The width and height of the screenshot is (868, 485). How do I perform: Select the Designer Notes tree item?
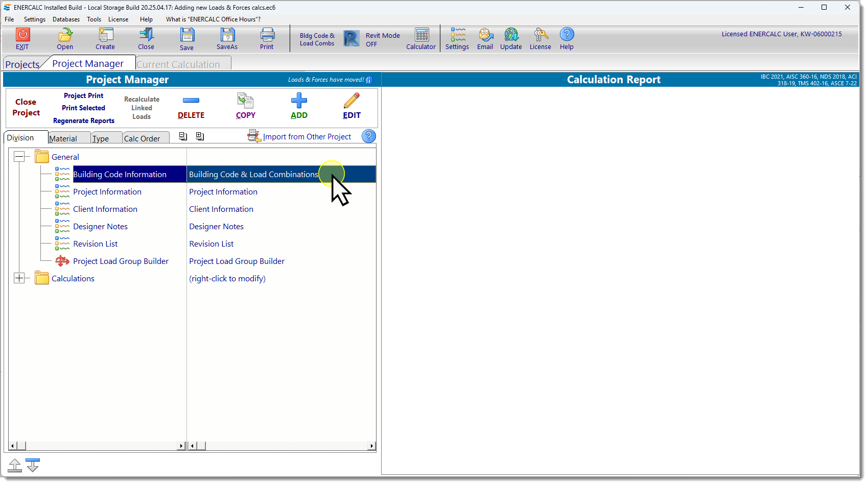click(x=101, y=226)
